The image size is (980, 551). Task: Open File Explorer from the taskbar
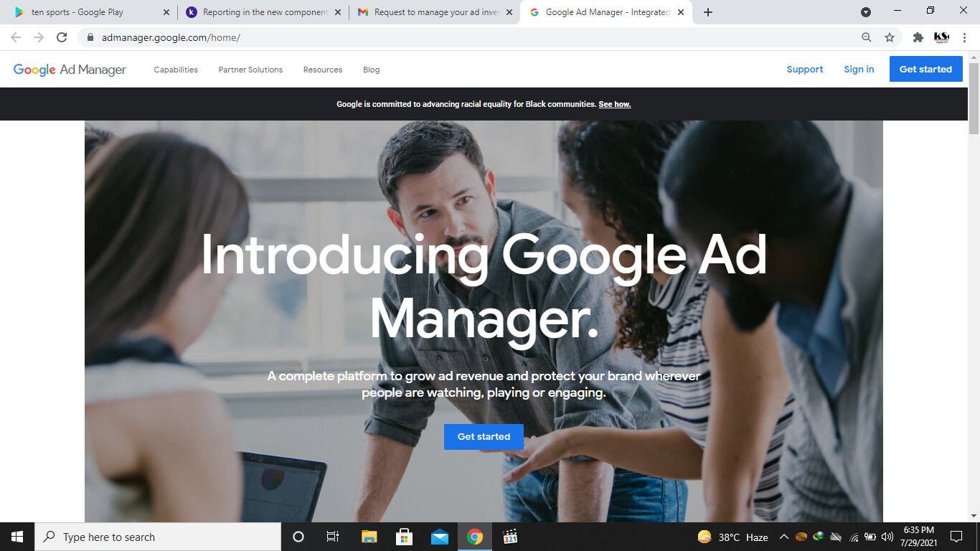pyautogui.click(x=369, y=537)
